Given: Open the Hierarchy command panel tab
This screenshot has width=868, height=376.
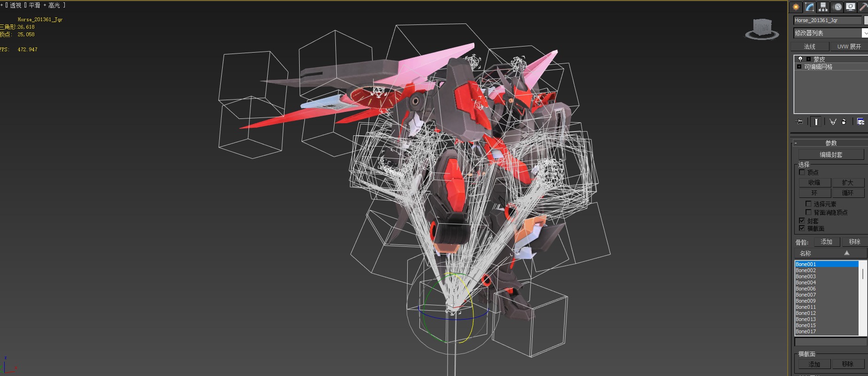Looking at the screenshot, I should (x=823, y=7).
